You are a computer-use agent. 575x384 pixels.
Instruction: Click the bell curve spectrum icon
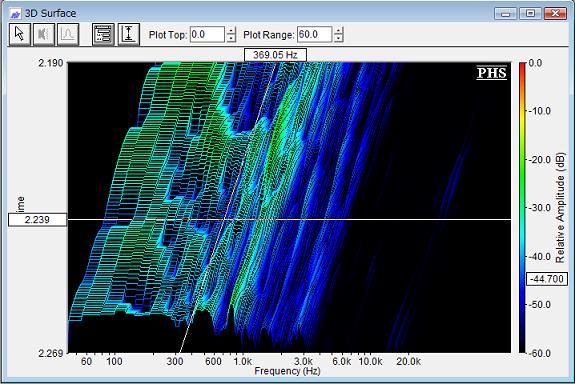point(68,34)
